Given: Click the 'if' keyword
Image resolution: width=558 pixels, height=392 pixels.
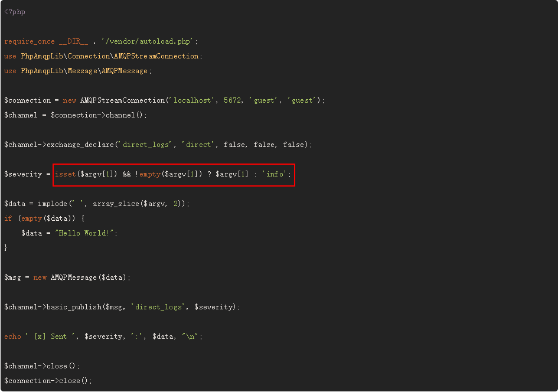Looking at the screenshot, I should coord(8,218).
